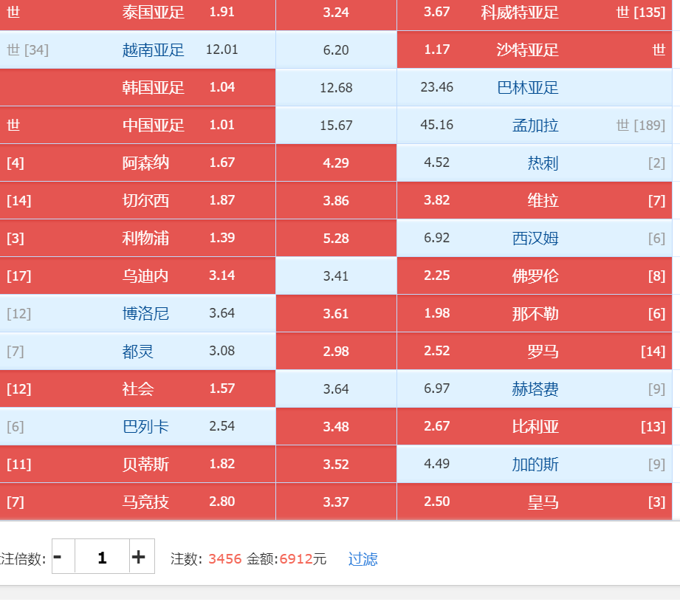Select 越南亚足 home win at 12.01
The image size is (680, 616).
point(137,50)
